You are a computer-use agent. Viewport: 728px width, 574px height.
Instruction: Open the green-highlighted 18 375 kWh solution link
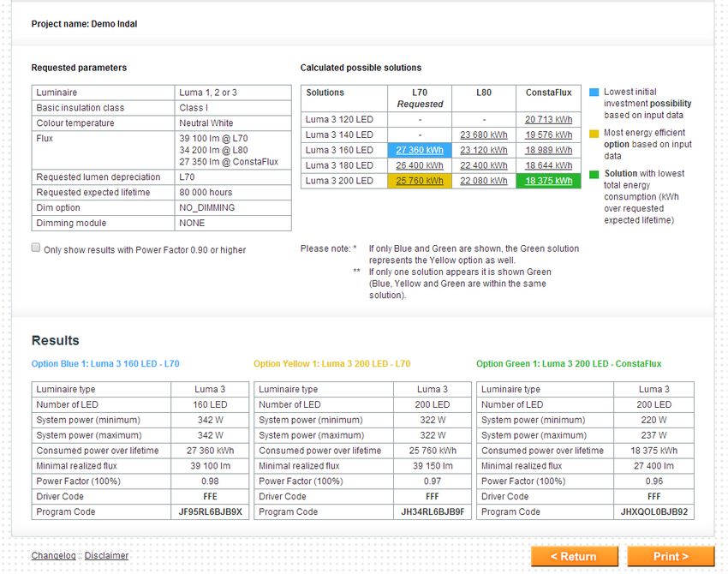click(x=548, y=181)
